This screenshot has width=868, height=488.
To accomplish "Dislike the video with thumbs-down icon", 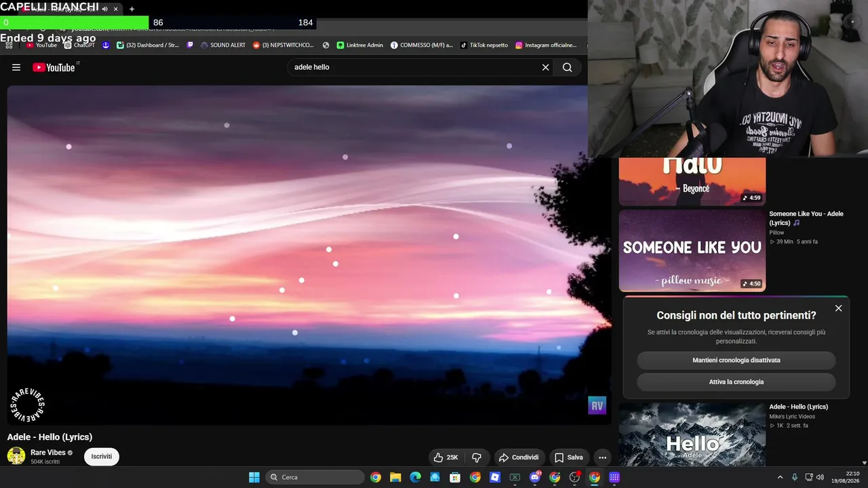I will (477, 457).
